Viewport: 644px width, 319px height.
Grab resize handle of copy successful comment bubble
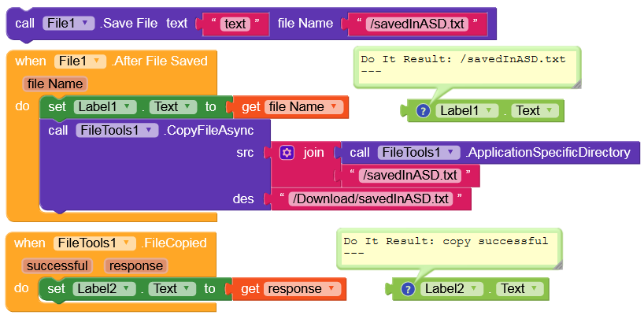tap(557, 265)
